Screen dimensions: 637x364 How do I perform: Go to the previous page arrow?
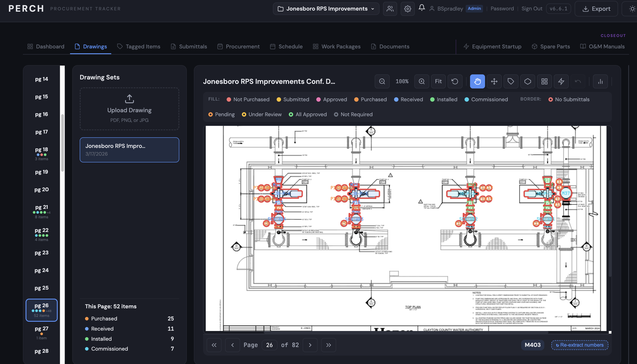tap(232, 345)
